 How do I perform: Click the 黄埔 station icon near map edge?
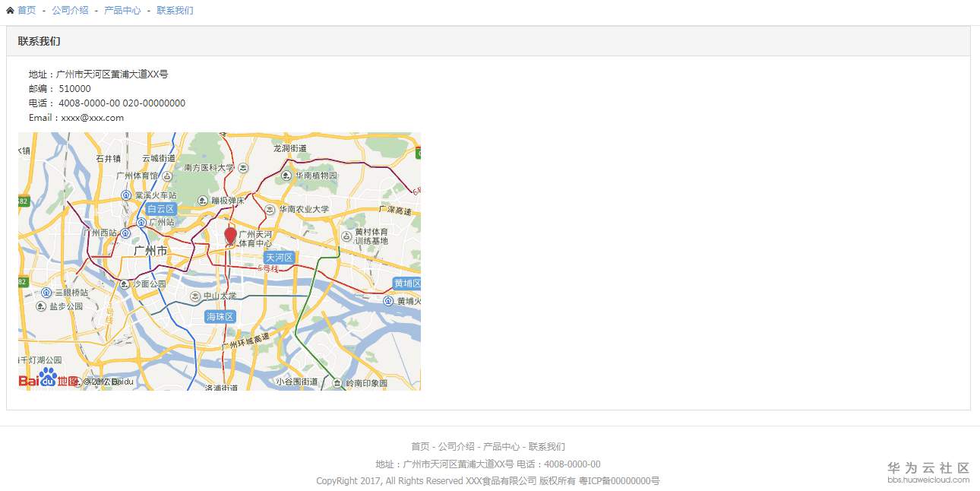click(388, 301)
